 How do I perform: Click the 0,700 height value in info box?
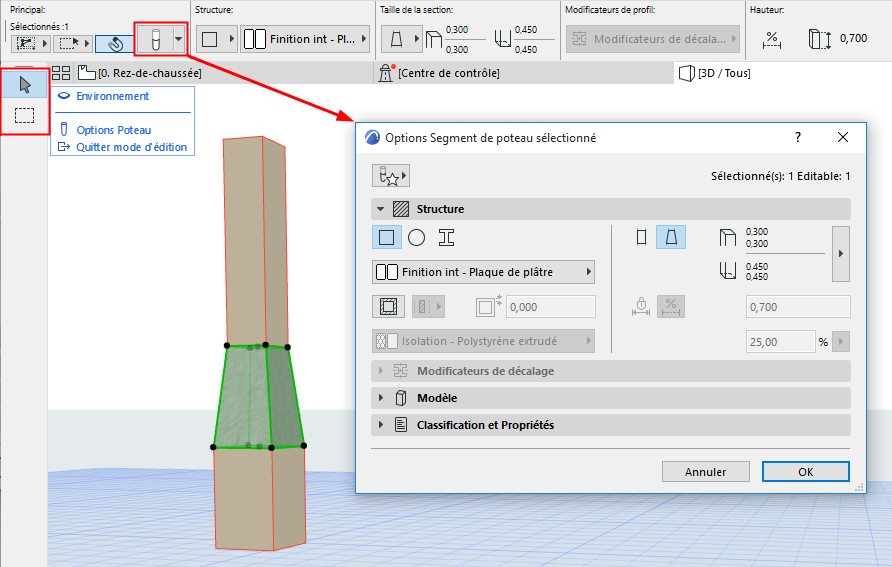(853, 39)
